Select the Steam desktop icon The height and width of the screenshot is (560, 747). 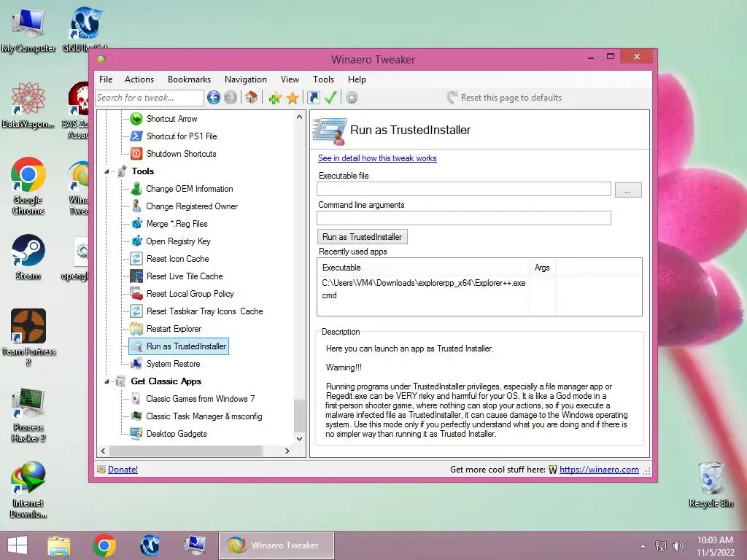click(x=28, y=257)
